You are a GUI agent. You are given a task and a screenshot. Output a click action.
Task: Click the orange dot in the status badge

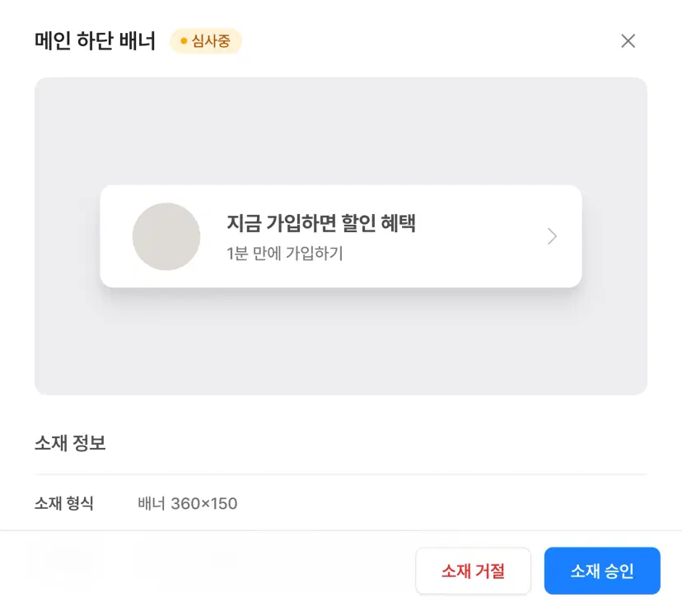pos(183,41)
